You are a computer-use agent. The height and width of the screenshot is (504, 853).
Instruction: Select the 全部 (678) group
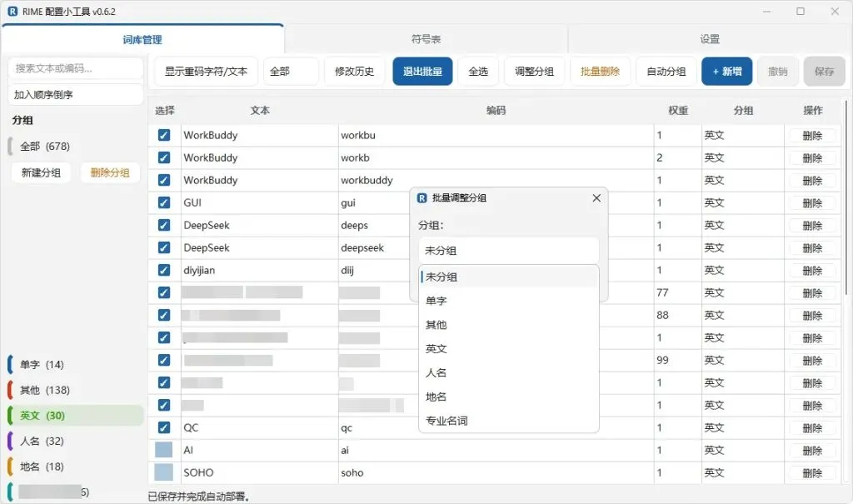tap(76, 147)
